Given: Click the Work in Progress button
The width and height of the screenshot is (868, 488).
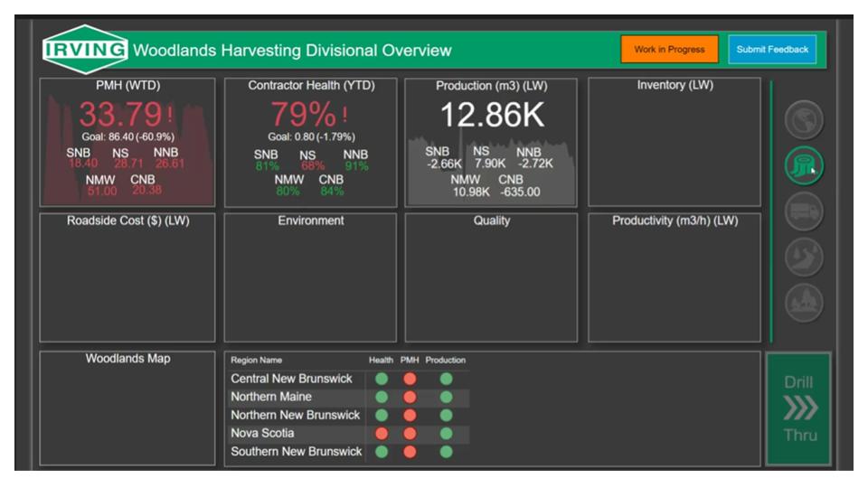Looking at the screenshot, I should click(x=669, y=49).
